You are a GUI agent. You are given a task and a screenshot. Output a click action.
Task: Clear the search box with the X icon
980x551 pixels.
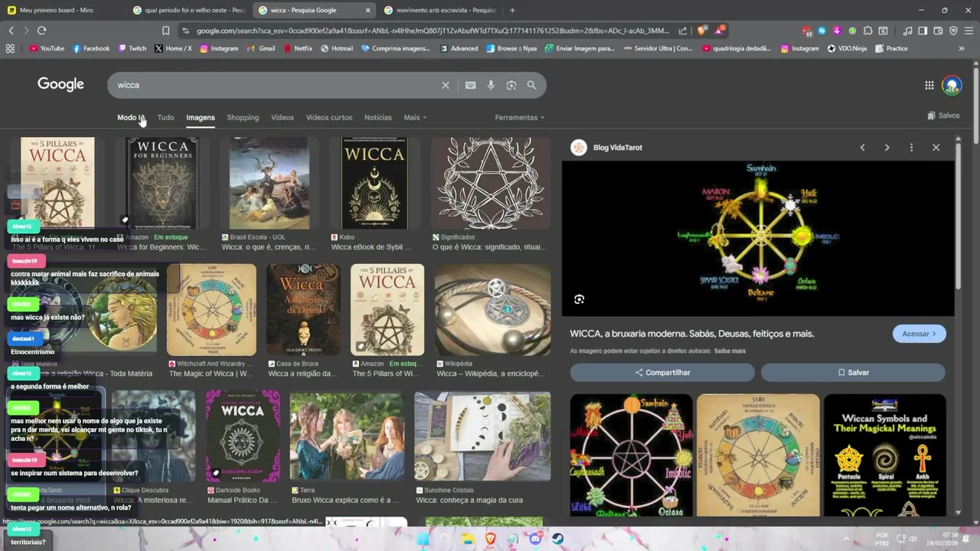445,85
